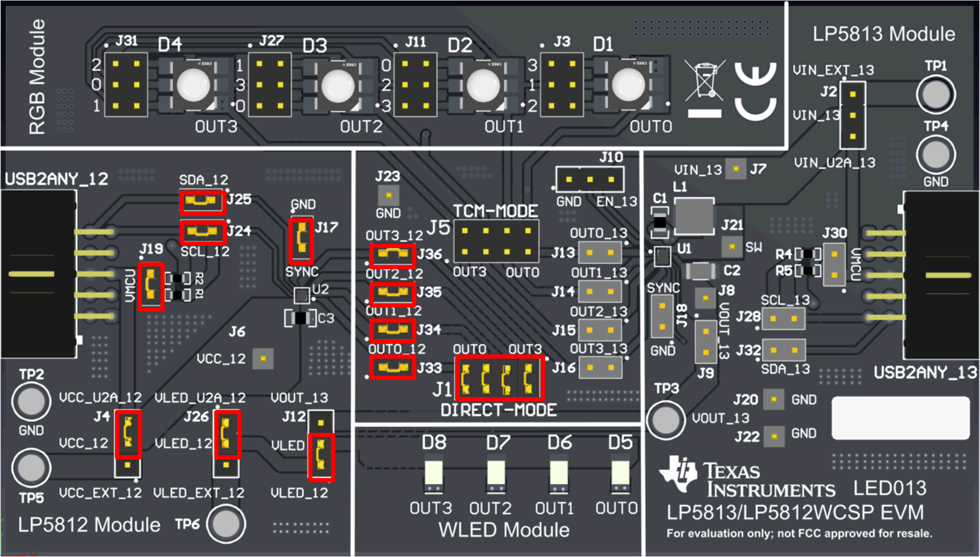The width and height of the screenshot is (980, 557).
Task: Select the J5 TCM-MODE header
Action: tap(496, 241)
